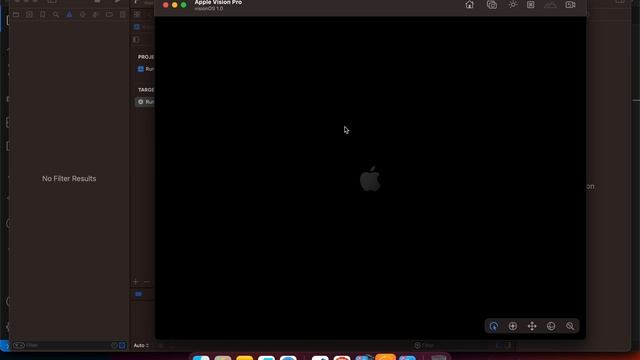Image resolution: width=640 pixels, height=360 pixels.
Task: Click the "No Filter Results" text
Action: [69, 179]
